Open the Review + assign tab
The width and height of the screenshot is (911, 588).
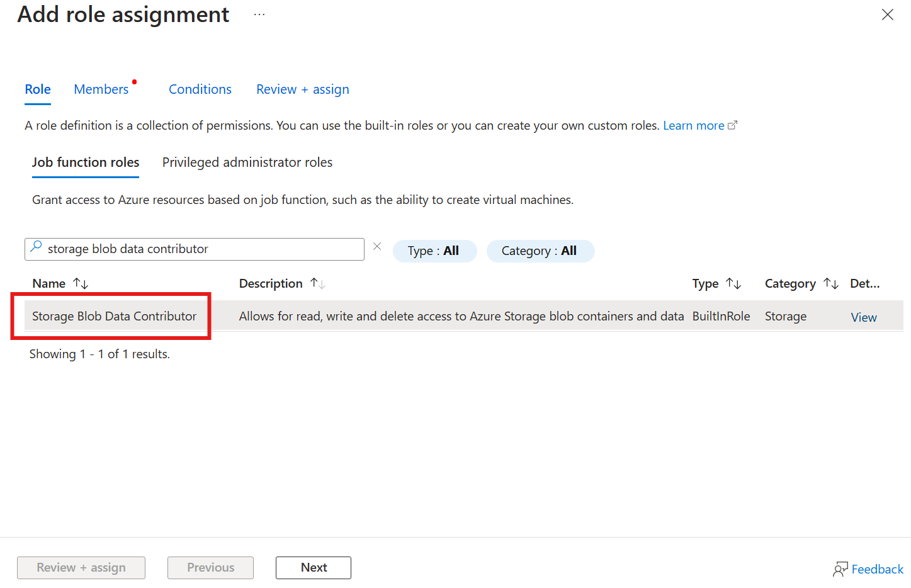click(302, 89)
